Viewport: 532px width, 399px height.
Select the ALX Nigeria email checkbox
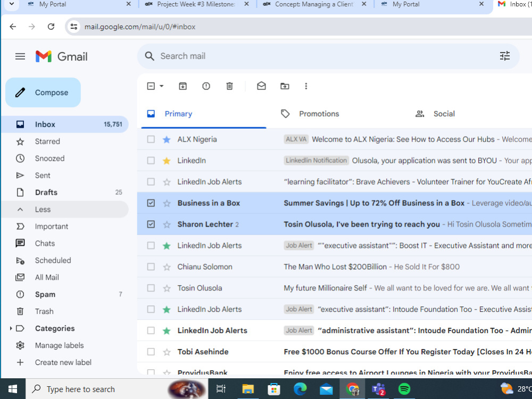point(151,139)
